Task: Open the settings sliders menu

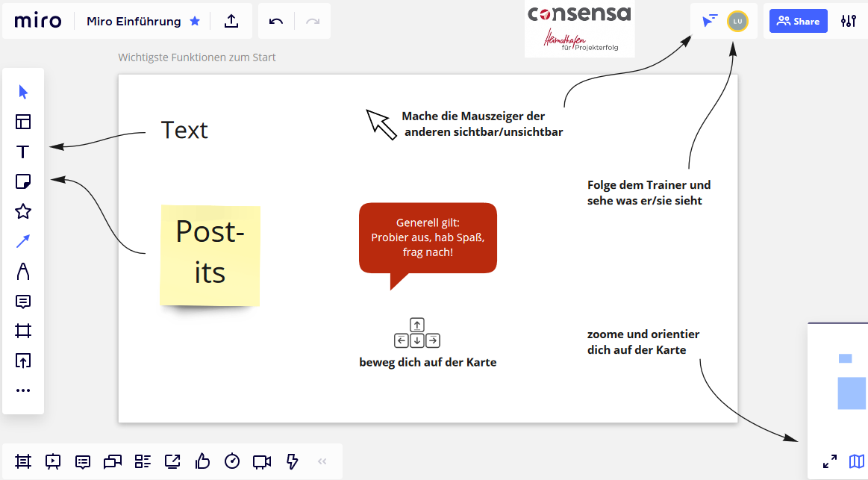Action: (x=849, y=21)
